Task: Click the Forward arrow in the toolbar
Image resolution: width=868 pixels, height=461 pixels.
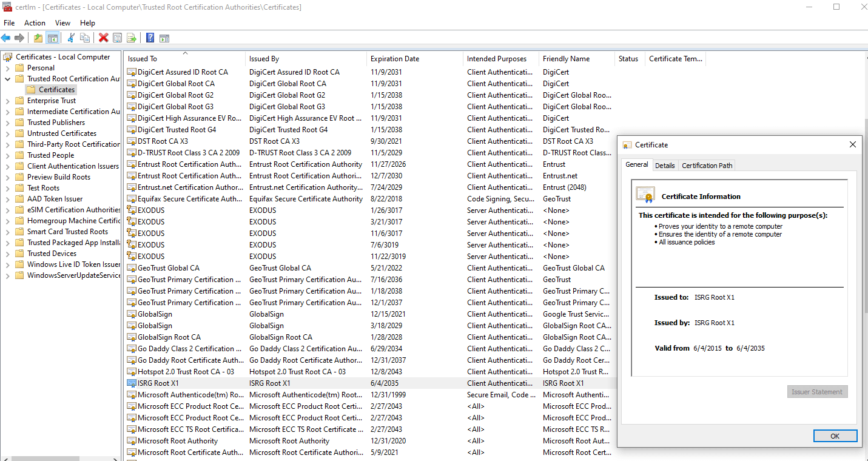Action: (x=19, y=38)
